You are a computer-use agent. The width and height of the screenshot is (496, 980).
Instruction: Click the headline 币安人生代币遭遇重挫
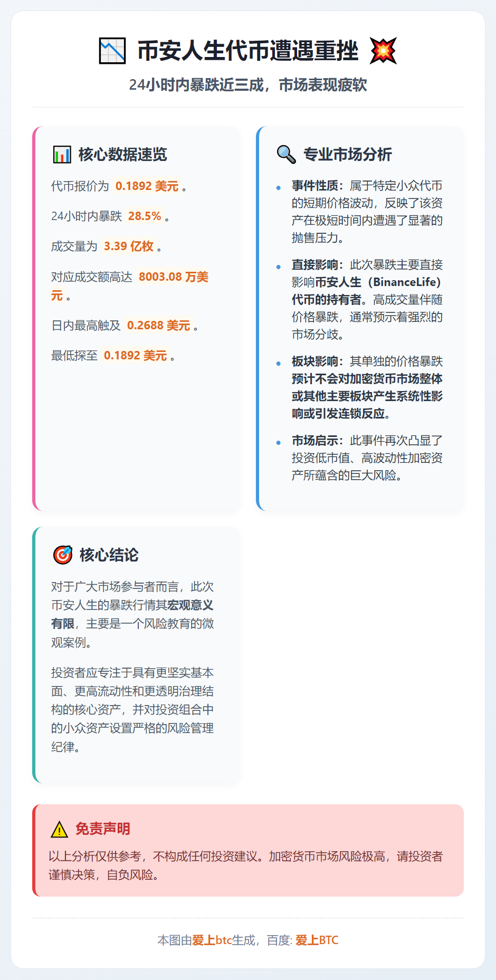point(248,51)
